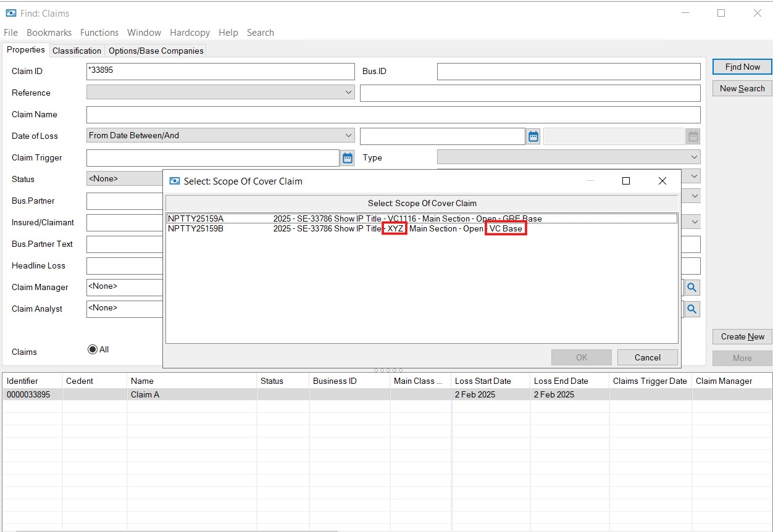Image resolution: width=773 pixels, height=532 pixels.
Task: Click the Select Scope dialog title icon
Action: [x=175, y=181]
